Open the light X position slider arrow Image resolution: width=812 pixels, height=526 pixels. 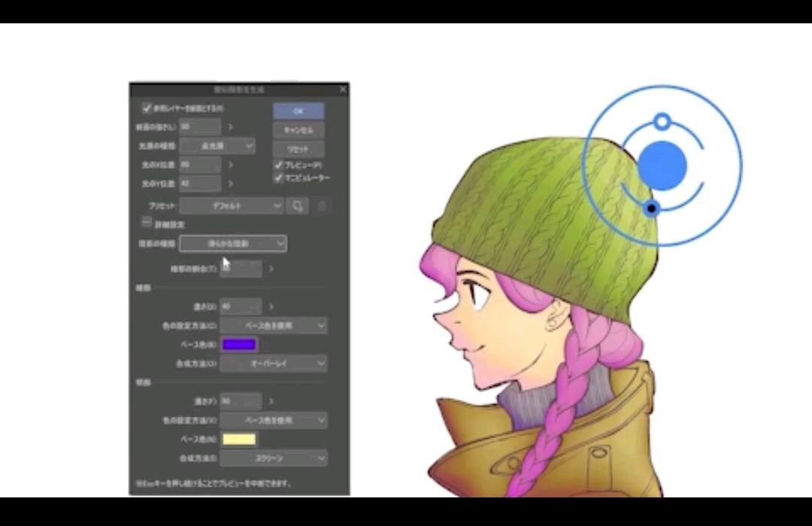tap(231, 165)
